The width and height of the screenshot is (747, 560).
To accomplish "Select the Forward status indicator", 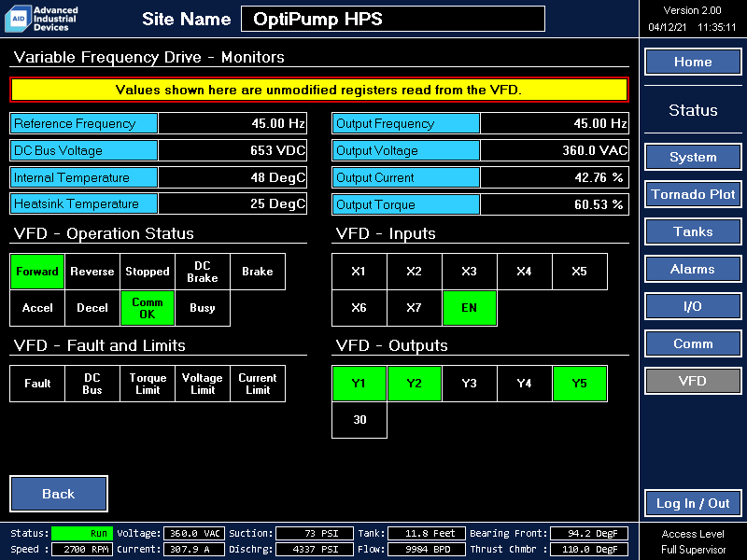I will (x=37, y=272).
